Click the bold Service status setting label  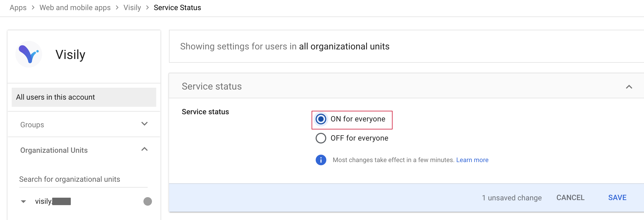pos(205,112)
